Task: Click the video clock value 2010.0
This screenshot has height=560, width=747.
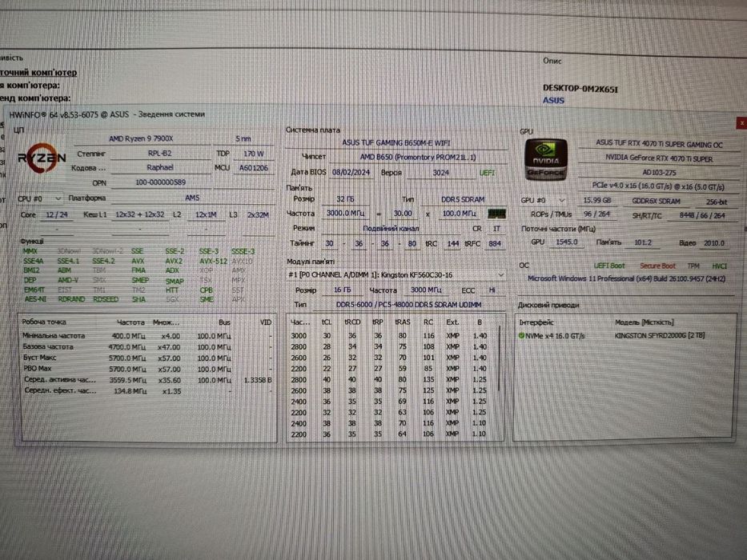Action: [713, 243]
